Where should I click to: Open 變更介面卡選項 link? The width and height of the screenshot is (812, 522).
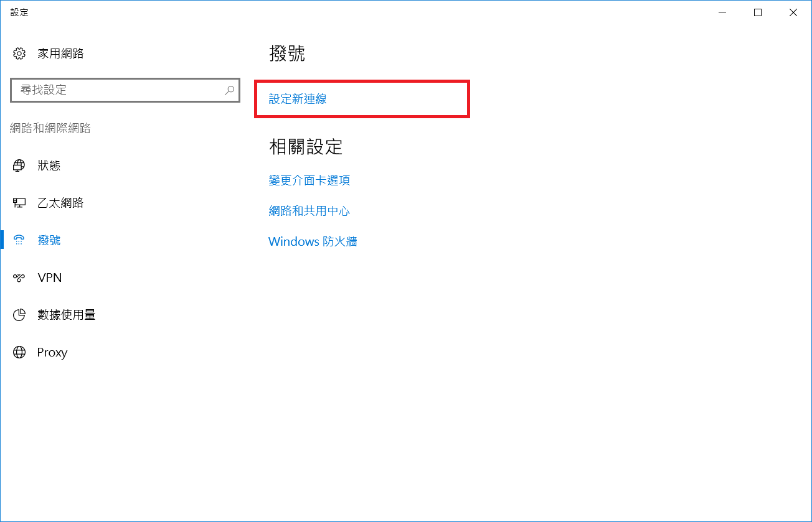(309, 180)
